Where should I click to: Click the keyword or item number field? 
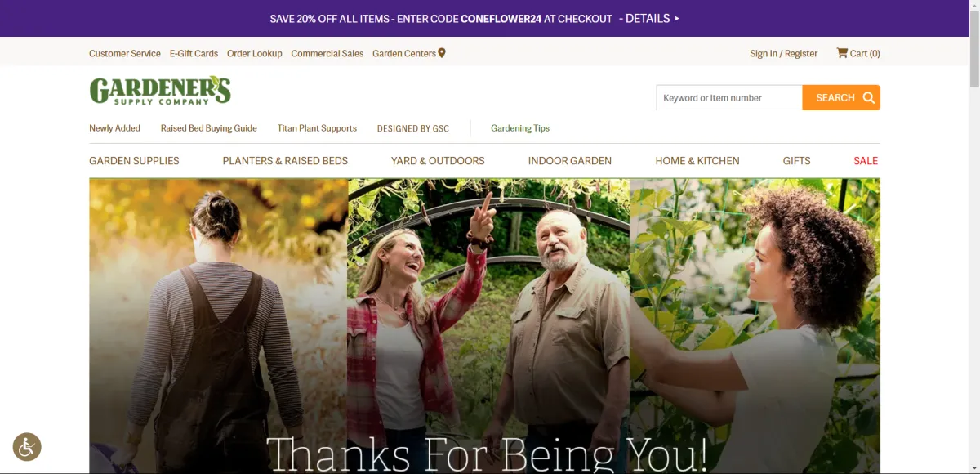tap(729, 97)
